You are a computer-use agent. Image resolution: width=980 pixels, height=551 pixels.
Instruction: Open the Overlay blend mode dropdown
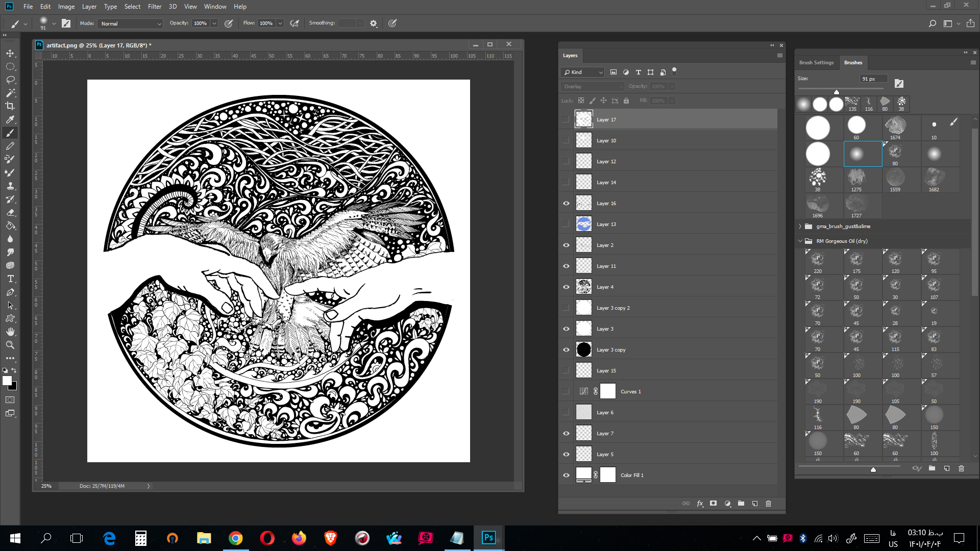593,87
